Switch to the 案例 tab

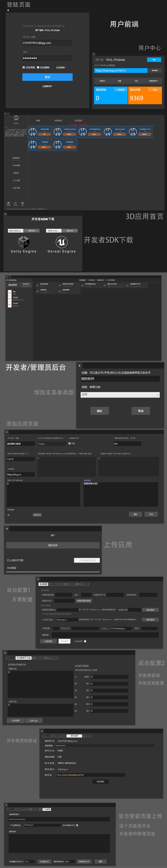click(38, 121)
